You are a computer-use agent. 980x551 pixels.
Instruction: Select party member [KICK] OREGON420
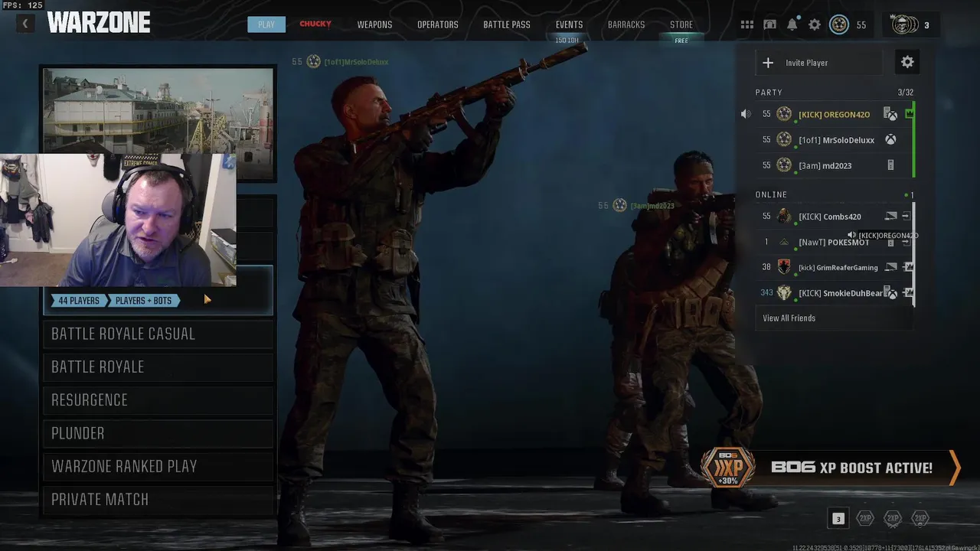pos(833,114)
